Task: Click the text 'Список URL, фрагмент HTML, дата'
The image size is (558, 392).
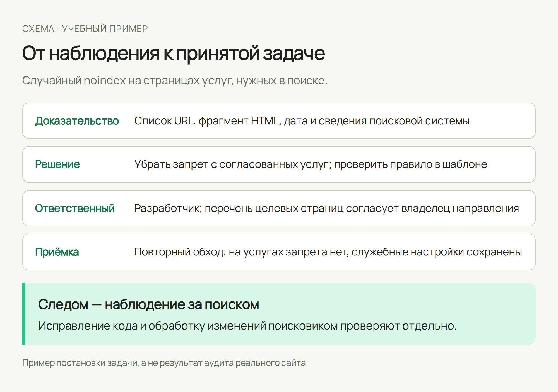Action: 221,121
